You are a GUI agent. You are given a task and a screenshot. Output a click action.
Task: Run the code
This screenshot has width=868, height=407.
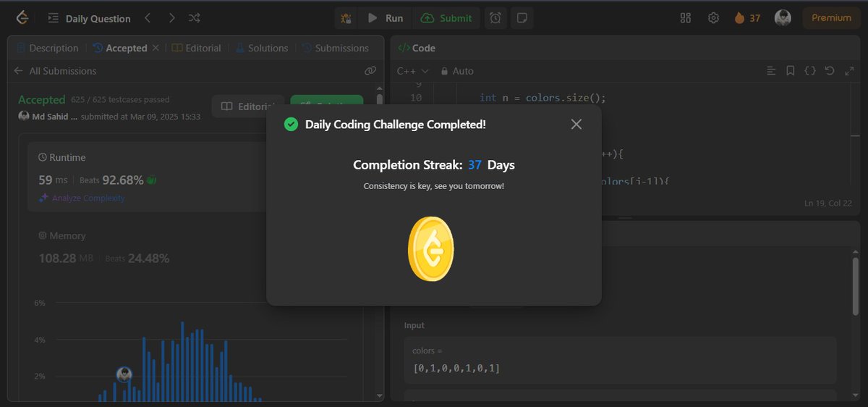pyautogui.click(x=386, y=18)
